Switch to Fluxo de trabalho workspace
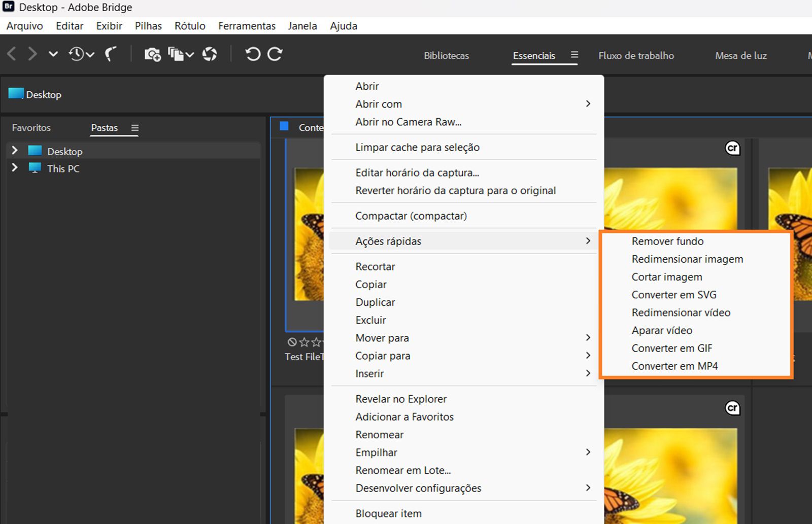 [636, 56]
